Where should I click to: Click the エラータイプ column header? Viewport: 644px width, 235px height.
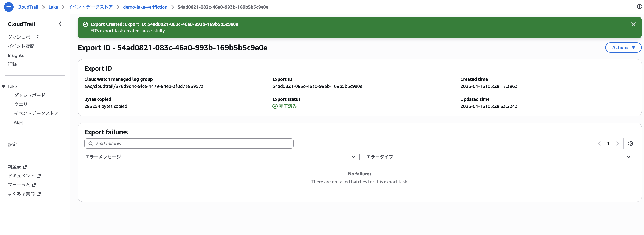coord(379,157)
